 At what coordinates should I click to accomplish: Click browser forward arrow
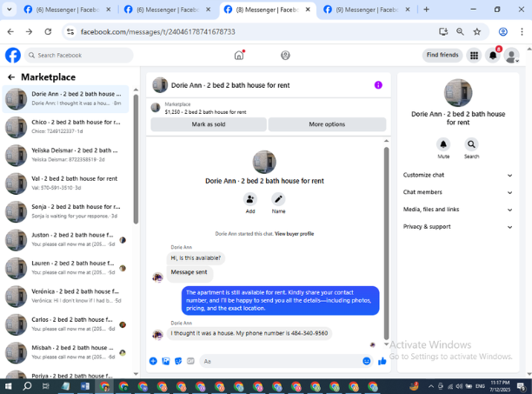tap(30, 31)
